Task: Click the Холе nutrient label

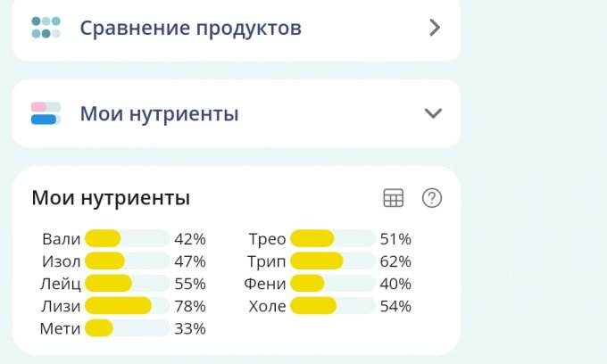Action: [x=267, y=306]
